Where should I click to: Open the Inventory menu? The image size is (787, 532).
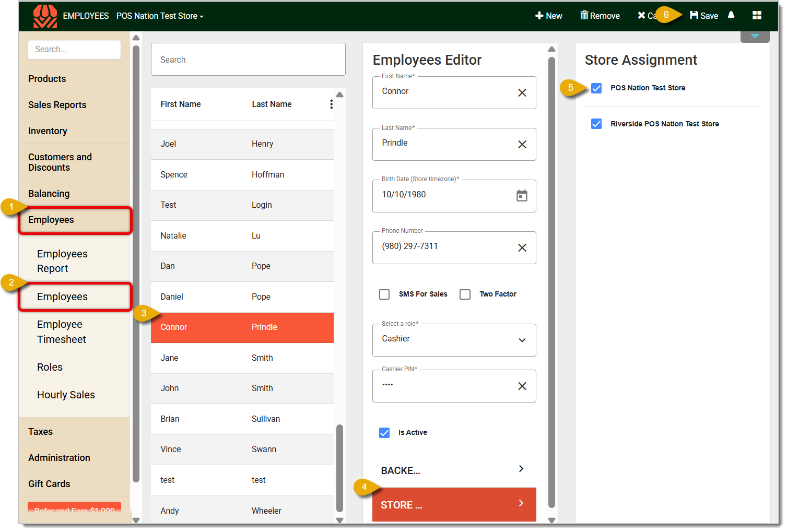coord(74,131)
